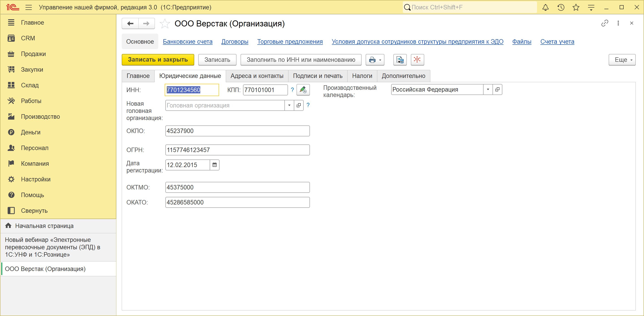Click the ИНН input field
Viewport: 644px width, 316px height.
click(192, 90)
